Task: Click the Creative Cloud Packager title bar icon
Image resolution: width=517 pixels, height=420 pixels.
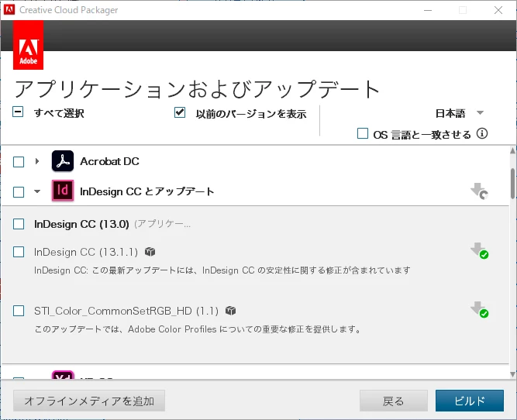Action: [9, 10]
